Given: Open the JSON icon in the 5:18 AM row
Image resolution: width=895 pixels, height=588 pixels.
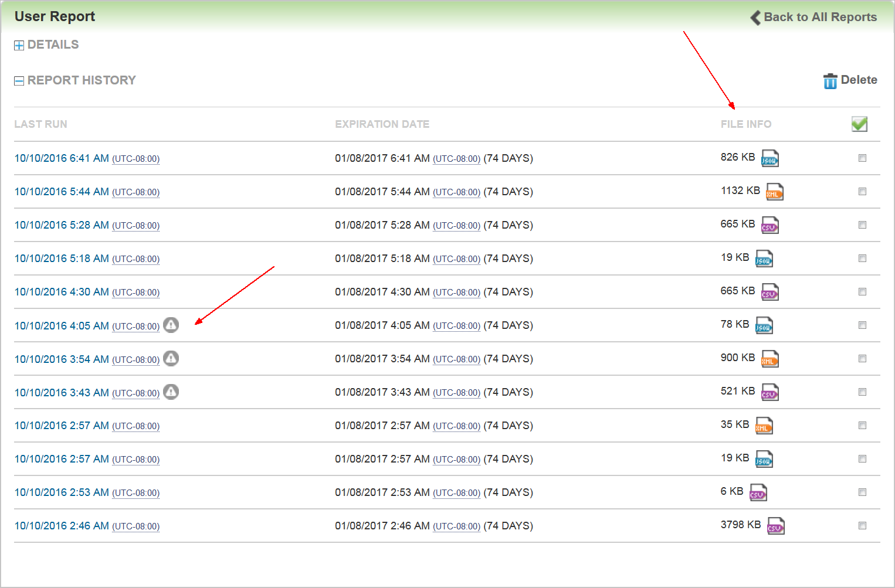Looking at the screenshot, I should (x=764, y=259).
